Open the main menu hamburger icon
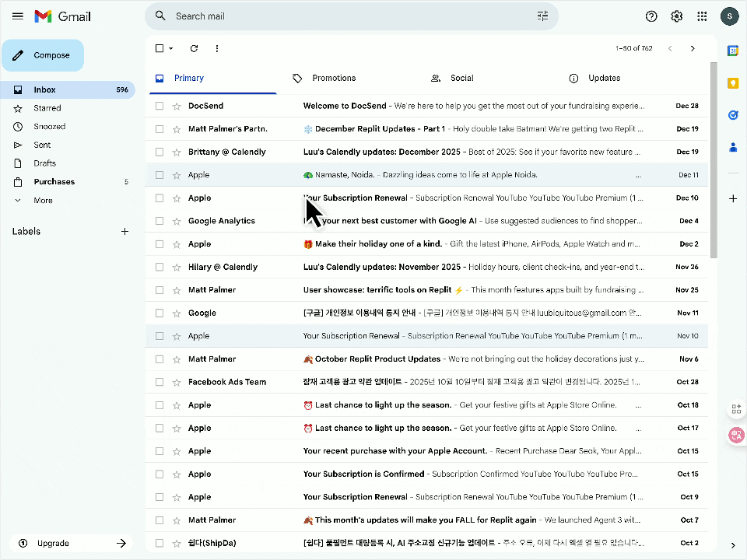This screenshot has height=560, width=747. 18,16
